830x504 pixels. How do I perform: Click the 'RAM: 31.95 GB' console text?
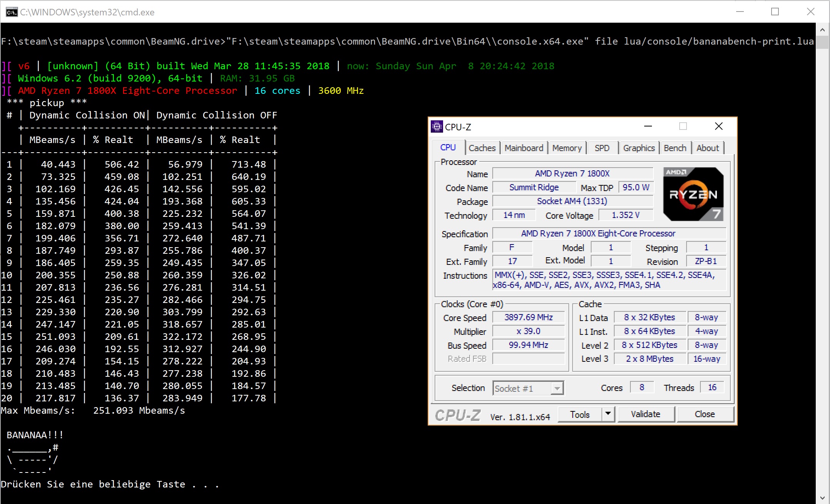[257, 78]
